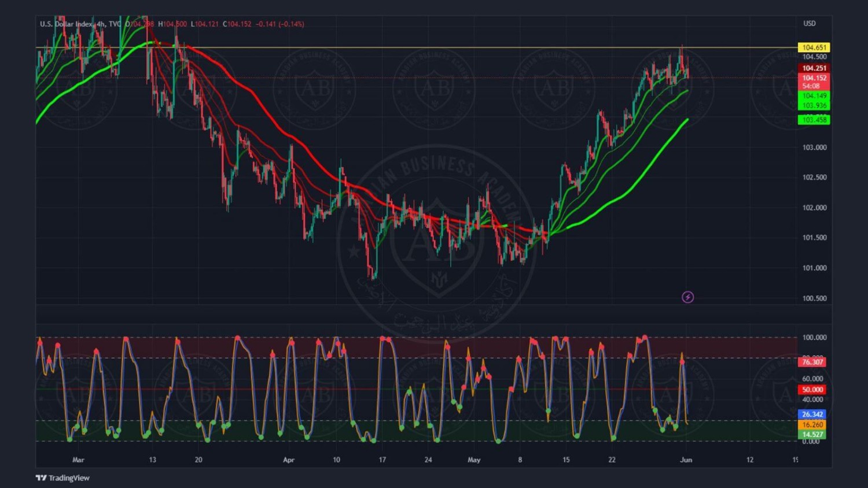
Task: Click the 54:08 bar countdown timer
Action: [811, 86]
